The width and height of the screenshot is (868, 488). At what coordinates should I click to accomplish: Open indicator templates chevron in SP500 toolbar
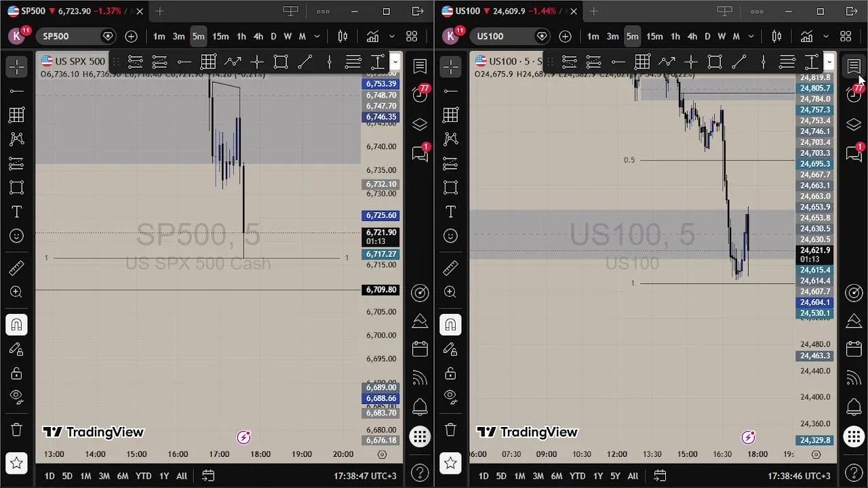[391, 37]
